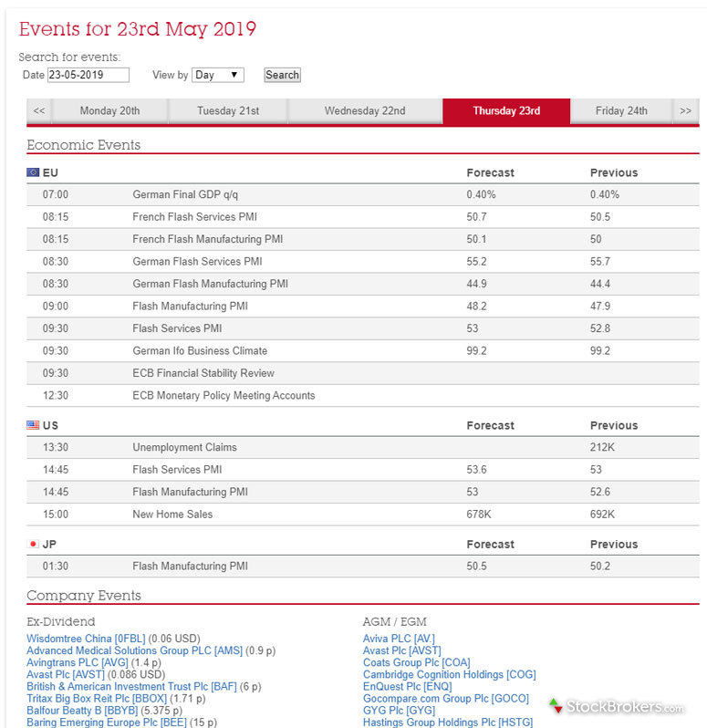The height and width of the screenshot is (728, 707).
Task: Click the Date input field
Action: pos(88,75)
